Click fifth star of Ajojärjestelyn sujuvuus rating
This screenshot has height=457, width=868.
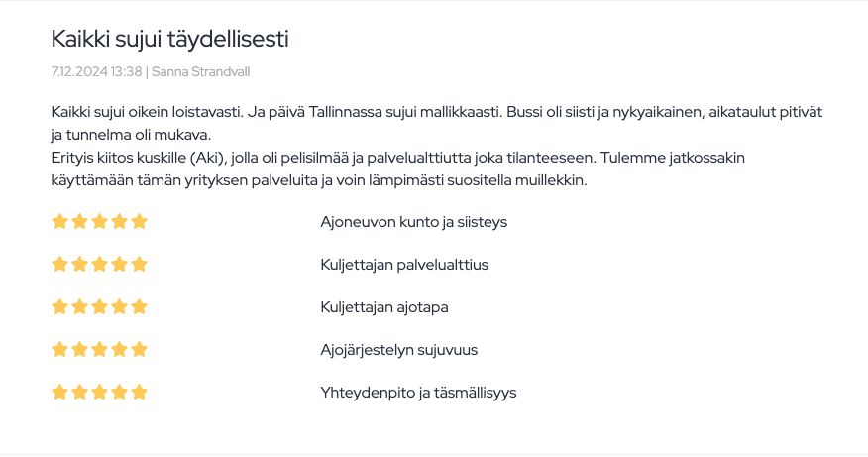point(140,349)
